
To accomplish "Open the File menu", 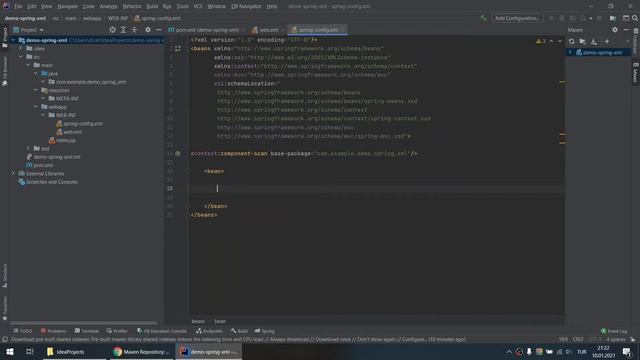I will click(18, 6).
